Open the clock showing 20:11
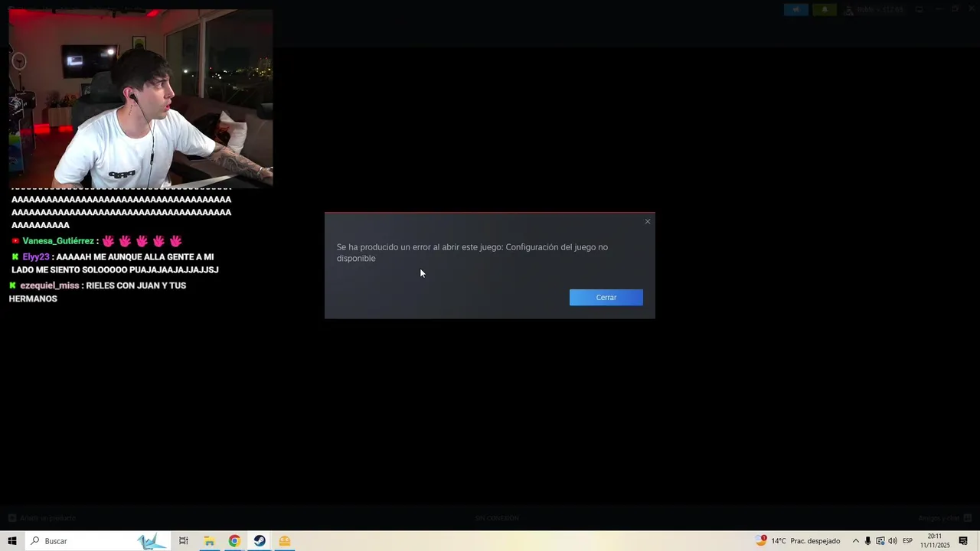Image resolution: width=980 pixels, height=551 pixels. tap(935, 541)
